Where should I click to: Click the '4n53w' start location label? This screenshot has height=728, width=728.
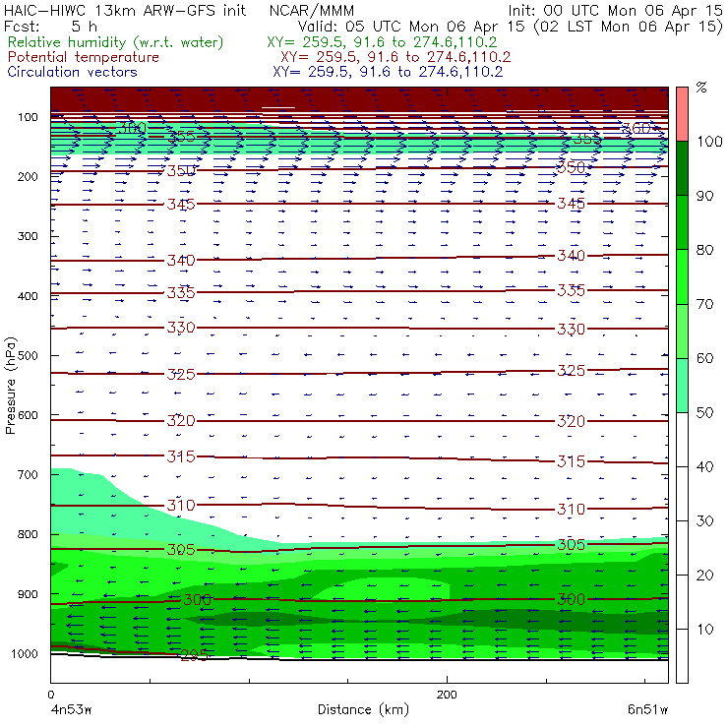click(71, 710)
